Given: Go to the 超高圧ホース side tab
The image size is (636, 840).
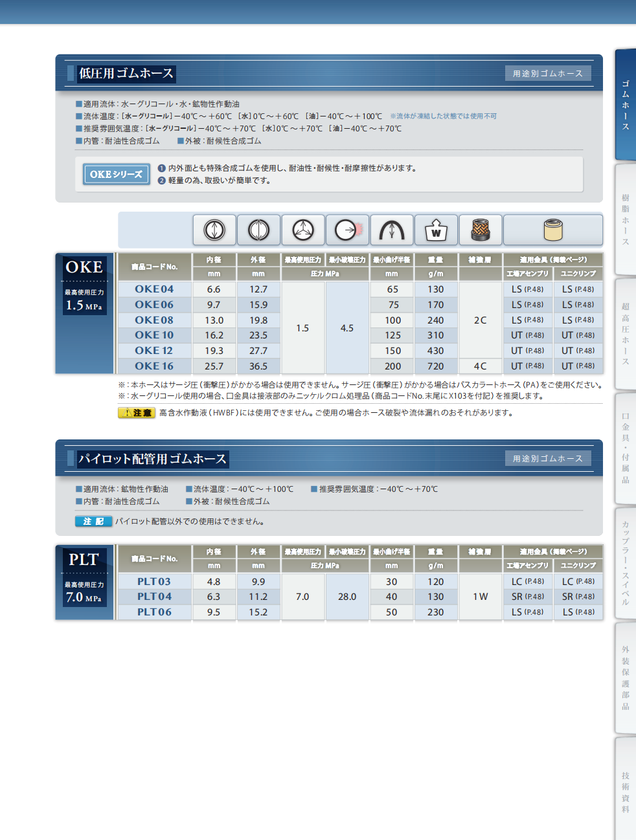Looking at the screenshot, I should [x=626, y=334].
